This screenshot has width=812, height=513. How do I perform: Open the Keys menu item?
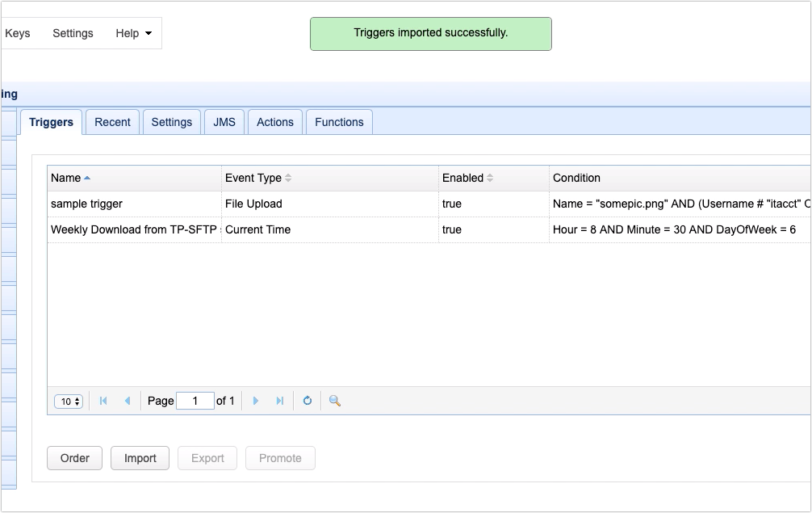tap(18, 33)
